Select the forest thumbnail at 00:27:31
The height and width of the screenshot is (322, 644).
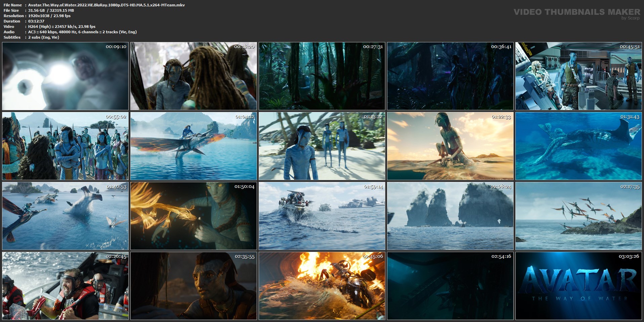tap(322, 76)
